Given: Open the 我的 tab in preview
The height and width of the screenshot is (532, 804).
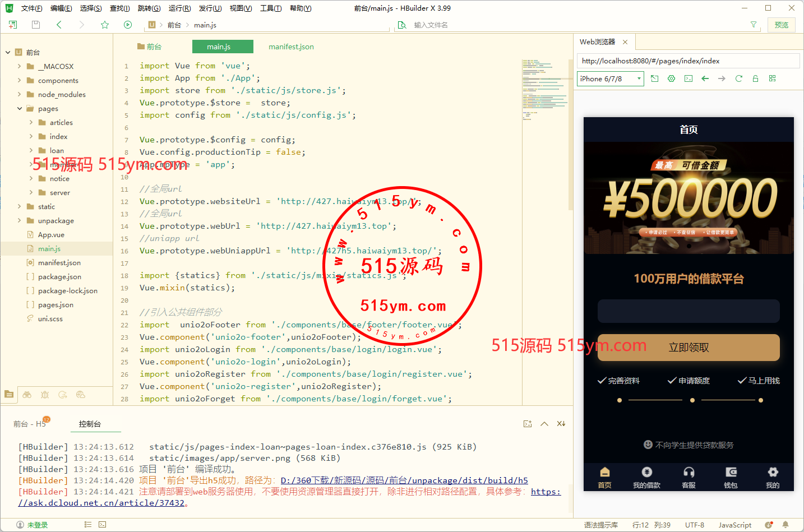Looking at the screenshot, I should pyautogui.click(x=773, y=478).
